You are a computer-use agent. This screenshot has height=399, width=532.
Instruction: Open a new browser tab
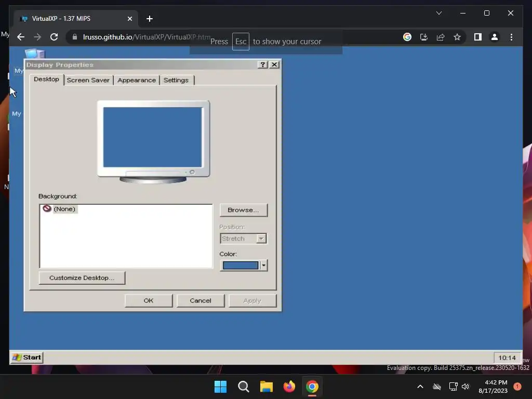150,19
